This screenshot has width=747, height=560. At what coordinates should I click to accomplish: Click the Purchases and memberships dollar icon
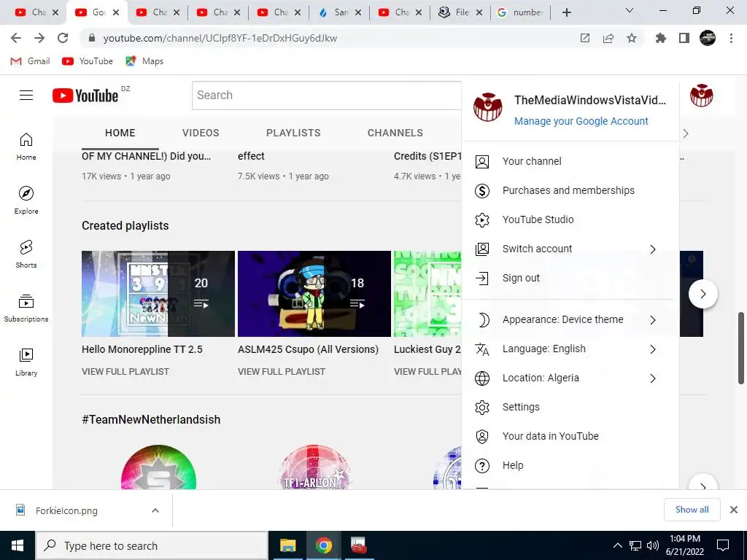[x=482, y=191]
